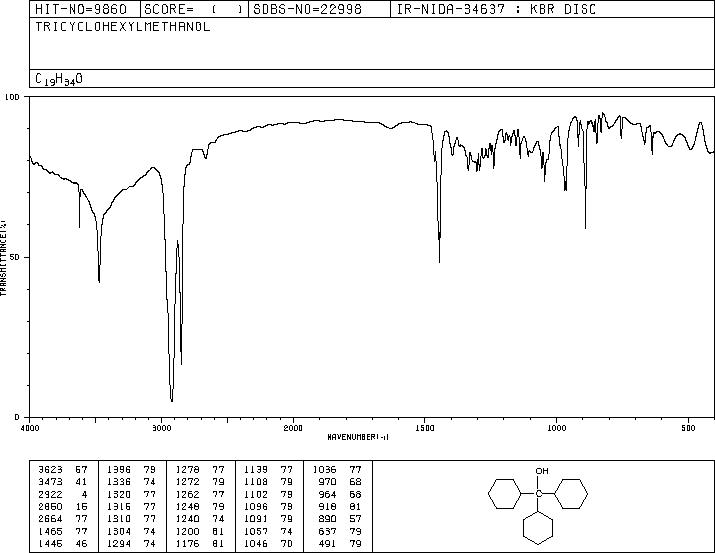Screen dimensions: 715x553
Task: Click the 500 x-axis tick label
Action: click(688, 428)
